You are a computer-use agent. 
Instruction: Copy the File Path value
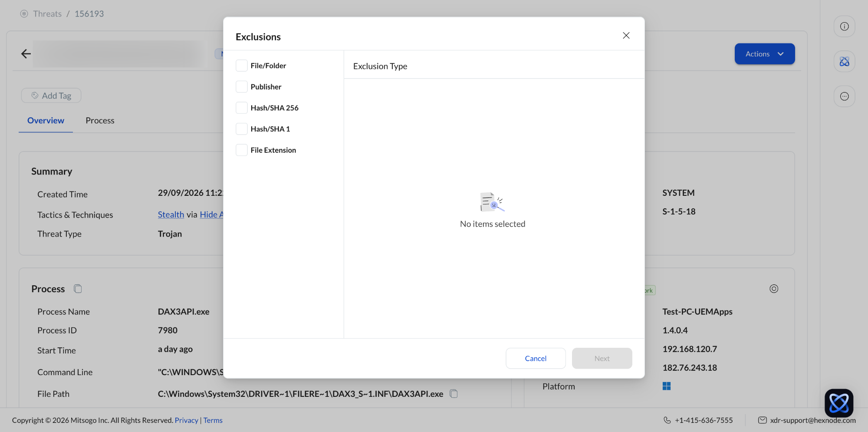point(454,394)
